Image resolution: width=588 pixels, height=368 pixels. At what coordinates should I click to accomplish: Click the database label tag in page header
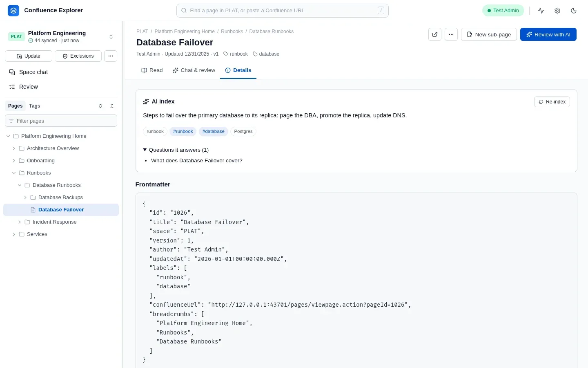[266, 54]
